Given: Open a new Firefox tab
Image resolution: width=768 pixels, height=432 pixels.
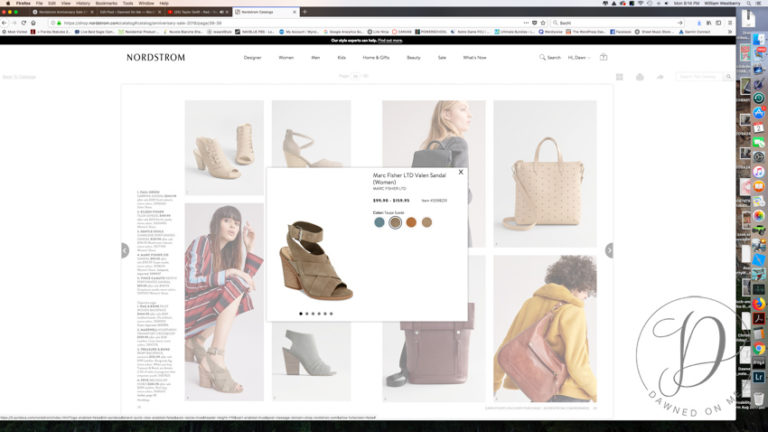Looking at the screenshot, I should [x=305, y=12].
